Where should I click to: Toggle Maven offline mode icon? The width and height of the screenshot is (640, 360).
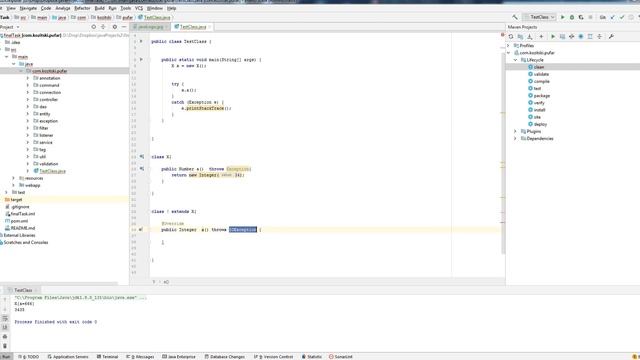572,36
